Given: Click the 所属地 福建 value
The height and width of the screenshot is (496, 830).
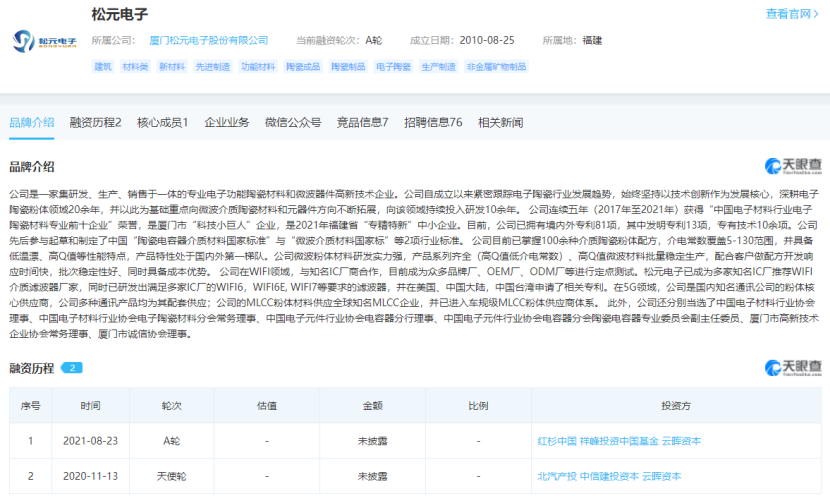Looking at the screenshot, I should (592, 40).
